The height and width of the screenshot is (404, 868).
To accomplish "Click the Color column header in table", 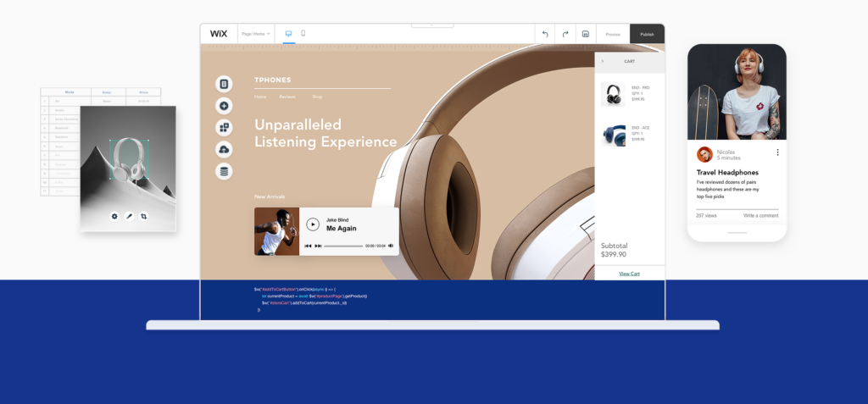I will [x=108, y=92].
